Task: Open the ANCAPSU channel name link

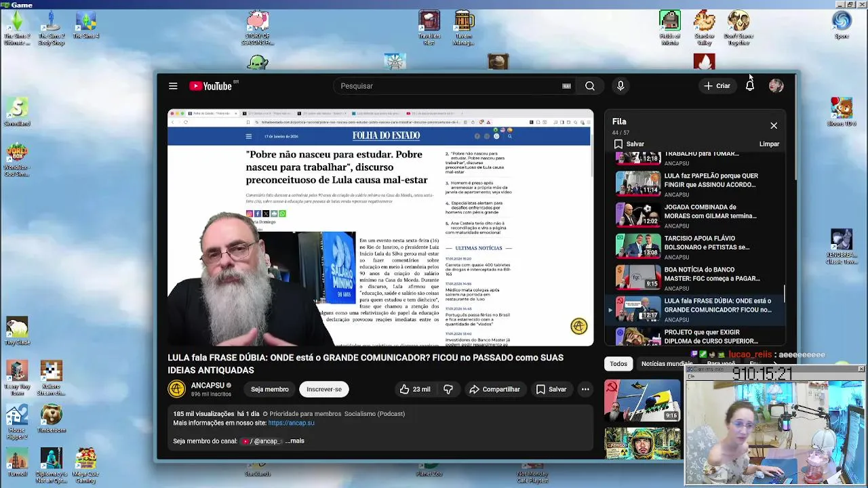Action: click(x=208, y=385)
